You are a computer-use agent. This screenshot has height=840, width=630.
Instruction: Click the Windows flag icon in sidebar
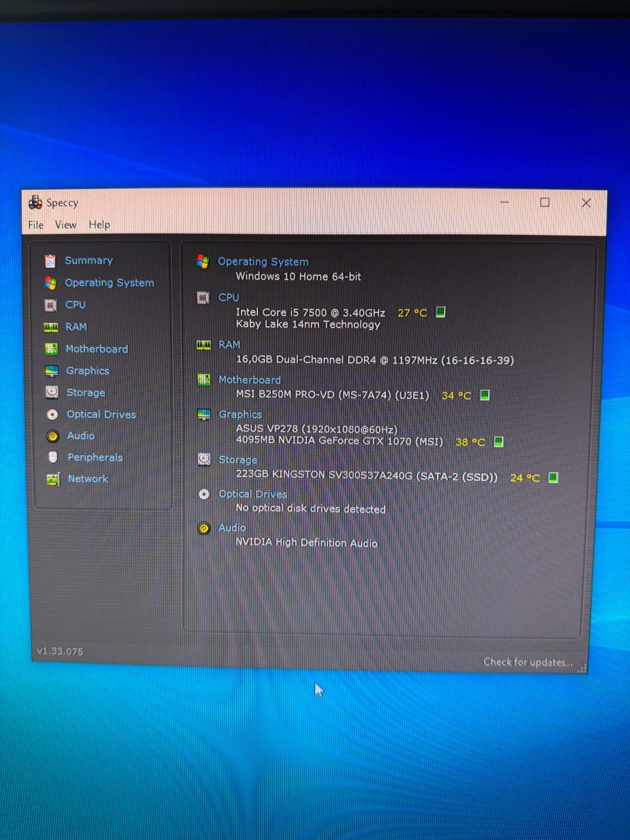pyautogui.click(x=51, y=283)
